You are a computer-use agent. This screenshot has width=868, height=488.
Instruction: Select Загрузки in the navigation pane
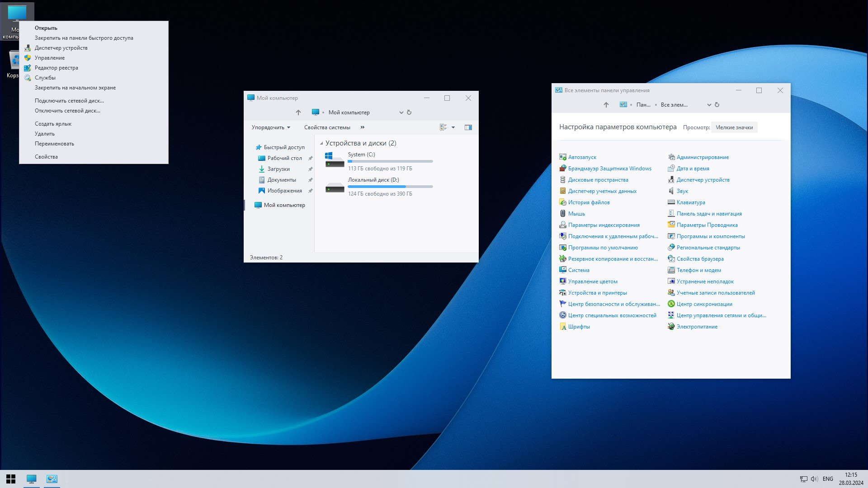click(278, 169)
